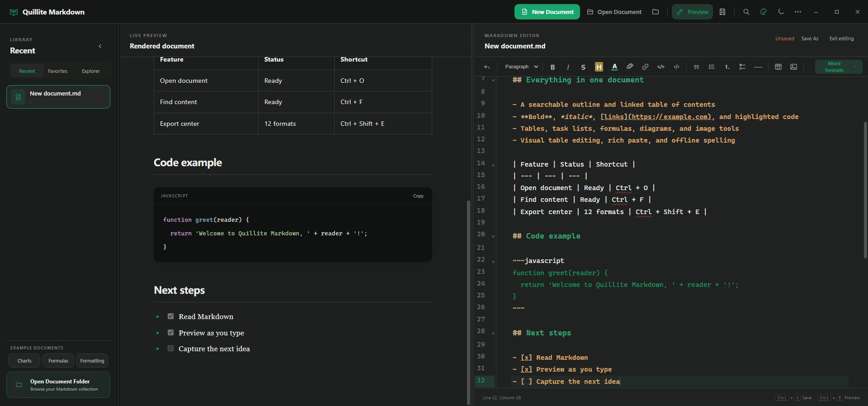The height and width of the screenshot is (406, 868).
Task: Switch to the Explorer tab
Action: coord(91,71)
